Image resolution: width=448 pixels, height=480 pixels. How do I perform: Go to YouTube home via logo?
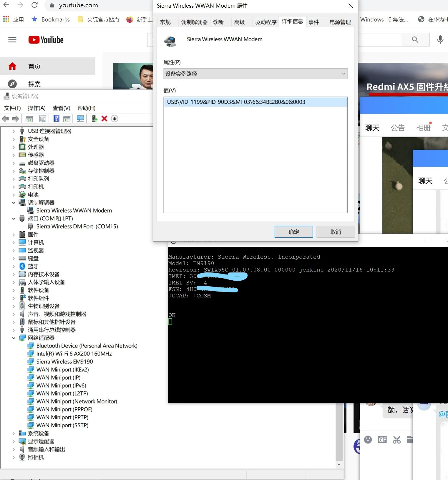[x=46, y=40]
